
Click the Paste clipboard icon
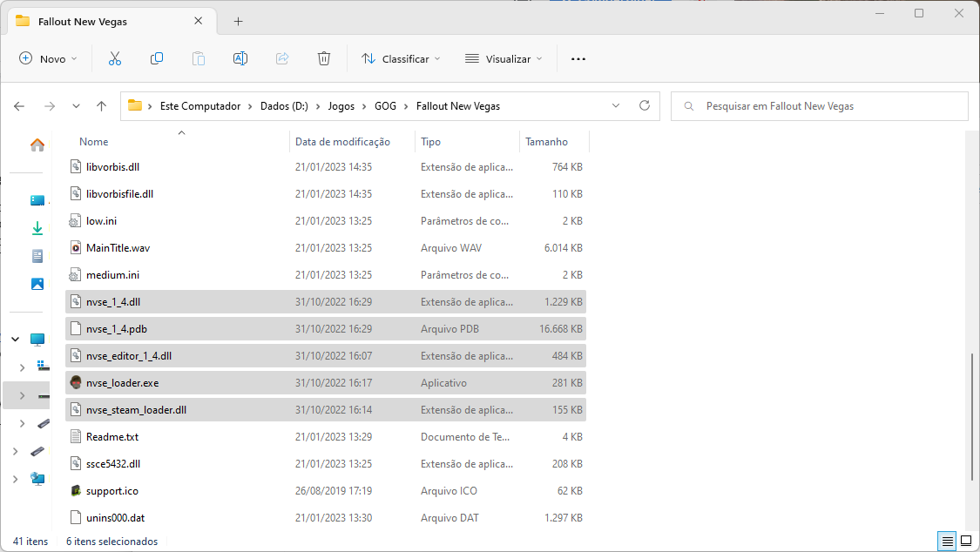198,58
